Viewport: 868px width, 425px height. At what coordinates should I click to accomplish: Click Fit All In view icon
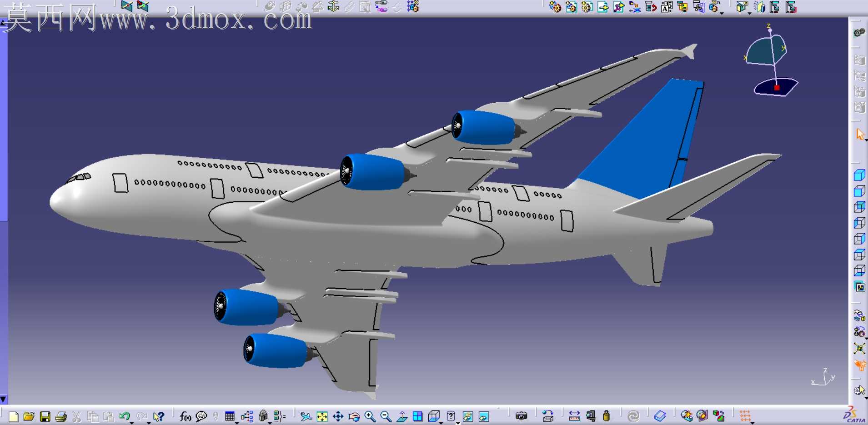pos(322,416)
